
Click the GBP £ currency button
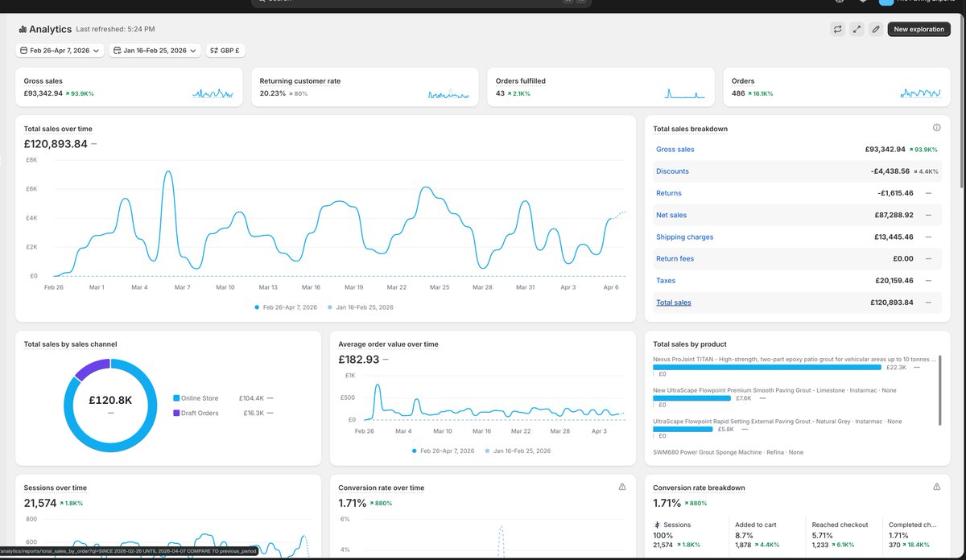226,50
